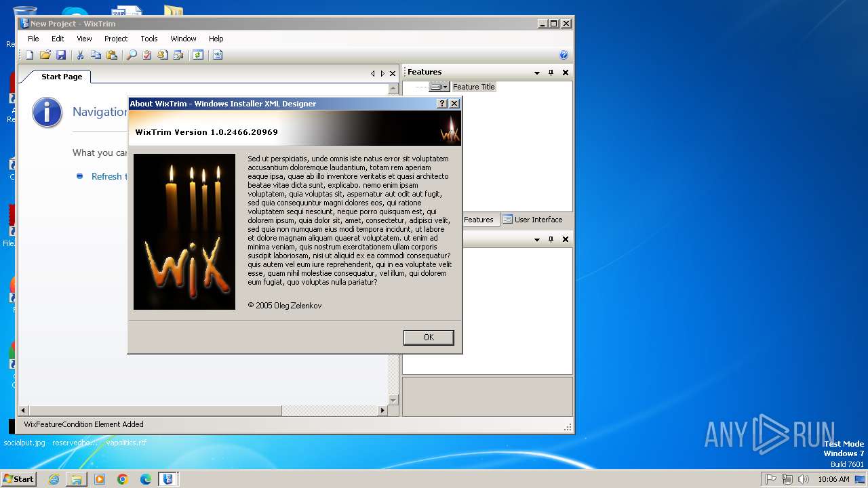Open the File menu
Screen dimensions: 868x488
(33, 39)
